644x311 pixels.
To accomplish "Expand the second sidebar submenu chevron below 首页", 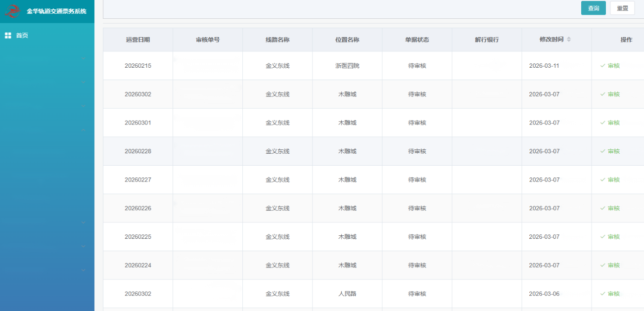I will (x=83, y=82).
